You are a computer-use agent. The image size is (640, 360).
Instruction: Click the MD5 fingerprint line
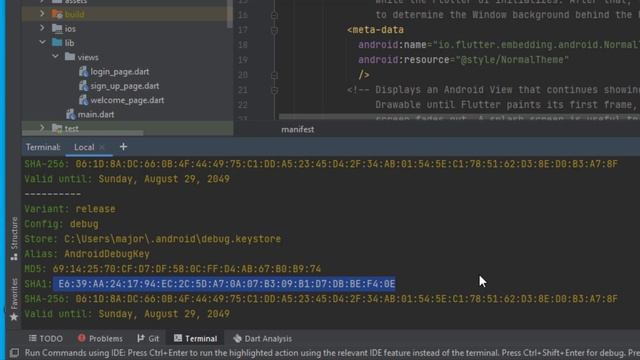coord(173,269)
